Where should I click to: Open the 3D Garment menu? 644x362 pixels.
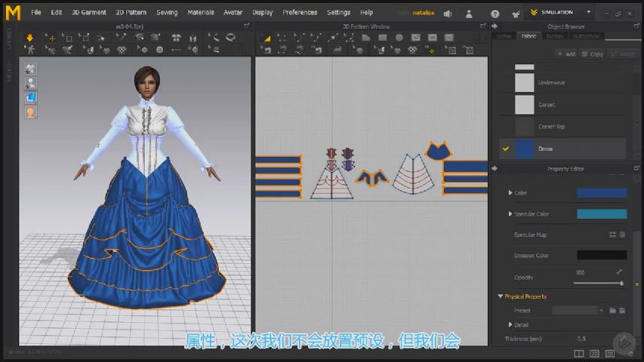coord(89,12)
